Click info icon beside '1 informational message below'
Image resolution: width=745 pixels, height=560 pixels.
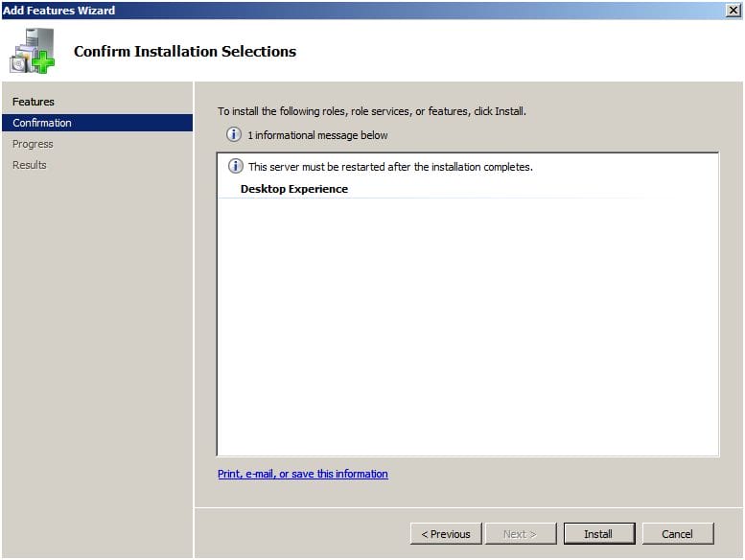233,135
